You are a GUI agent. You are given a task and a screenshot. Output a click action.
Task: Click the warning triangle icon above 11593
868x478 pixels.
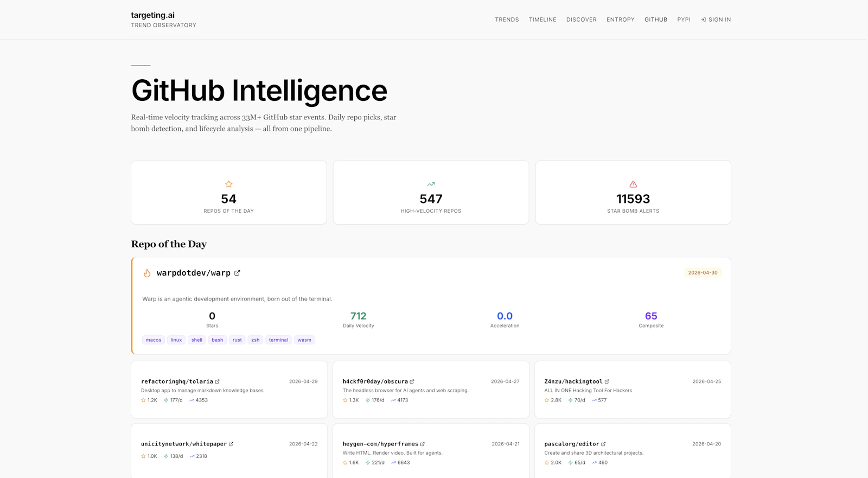point(633,184)
